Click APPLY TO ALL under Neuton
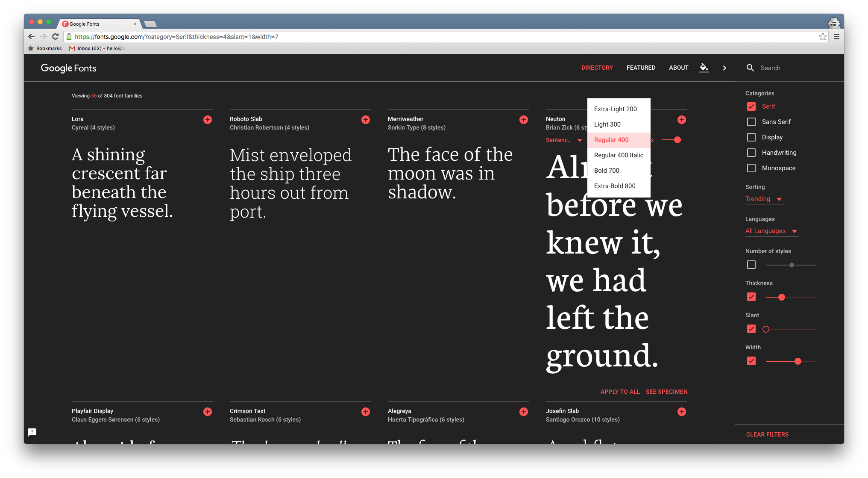The width and height of the screenshot is (868, 478). pos(620,392)
